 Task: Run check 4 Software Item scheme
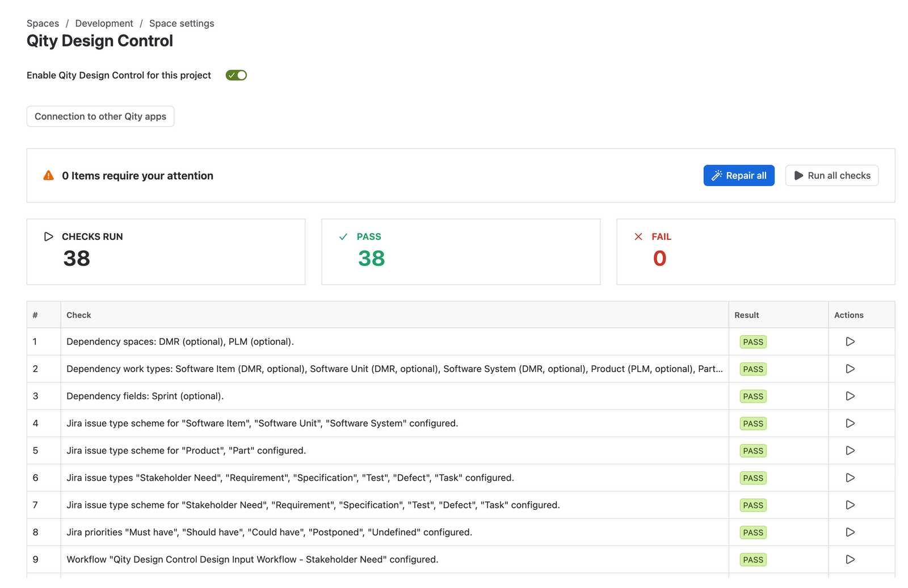[x=850, y=423]
